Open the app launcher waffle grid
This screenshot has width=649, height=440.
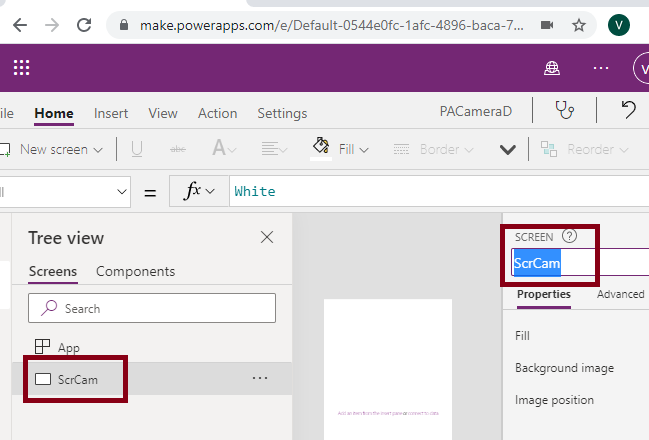tap(22, 68)
